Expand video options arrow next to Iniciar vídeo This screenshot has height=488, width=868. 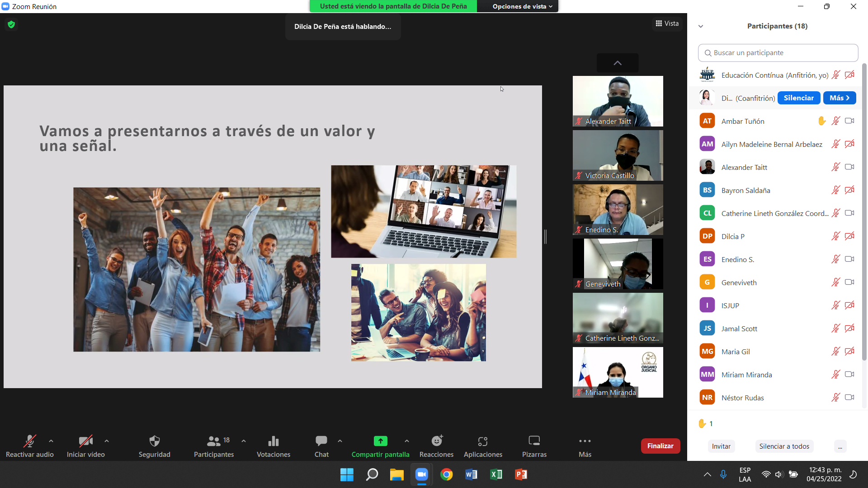pyautogui.click(x=107, y=441)
